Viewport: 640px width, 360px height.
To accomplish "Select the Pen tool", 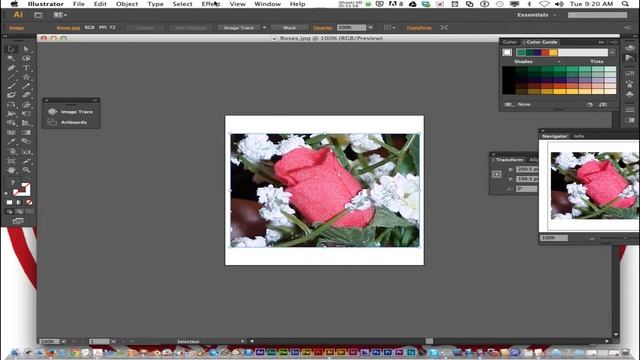I will 11,68.
